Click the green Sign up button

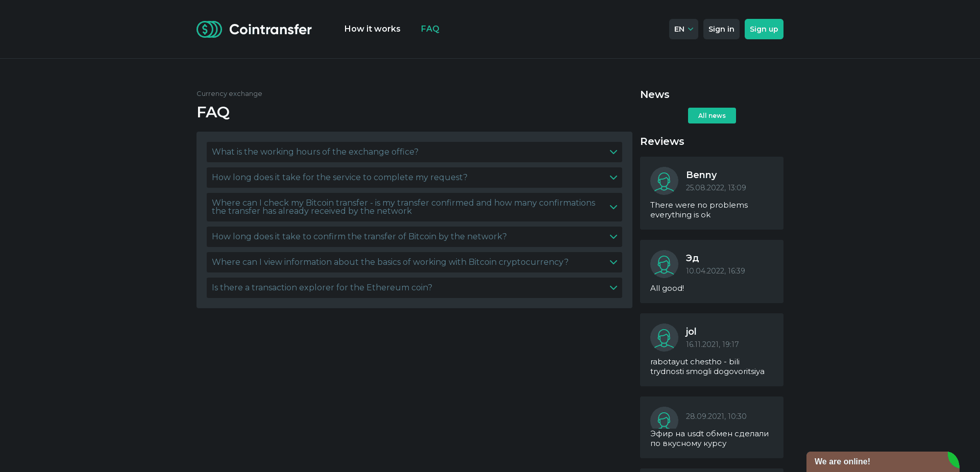pos(764,29)
